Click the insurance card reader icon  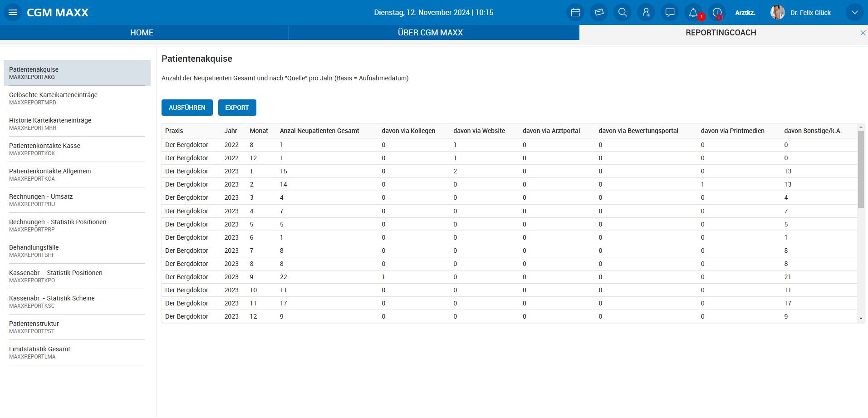[x=599, y=12]
